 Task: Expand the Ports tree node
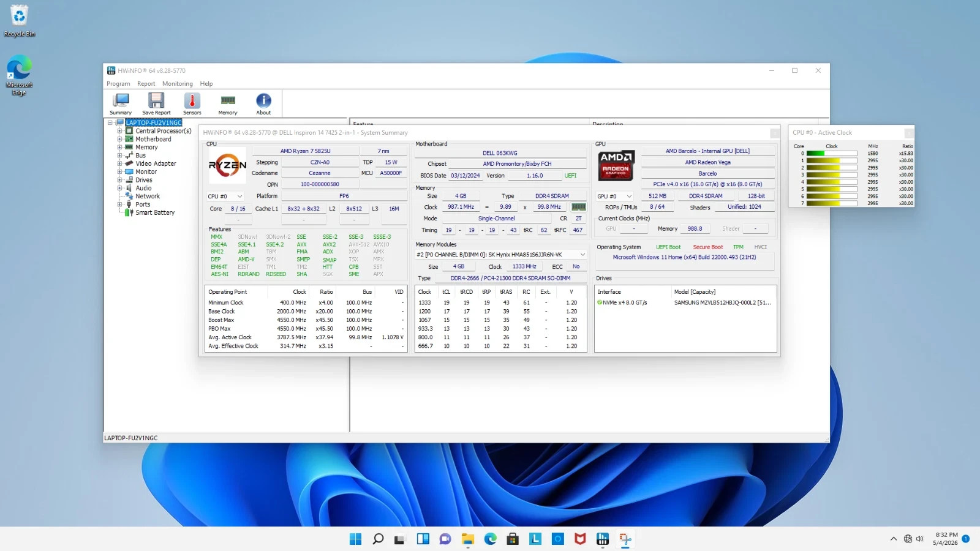119,204
